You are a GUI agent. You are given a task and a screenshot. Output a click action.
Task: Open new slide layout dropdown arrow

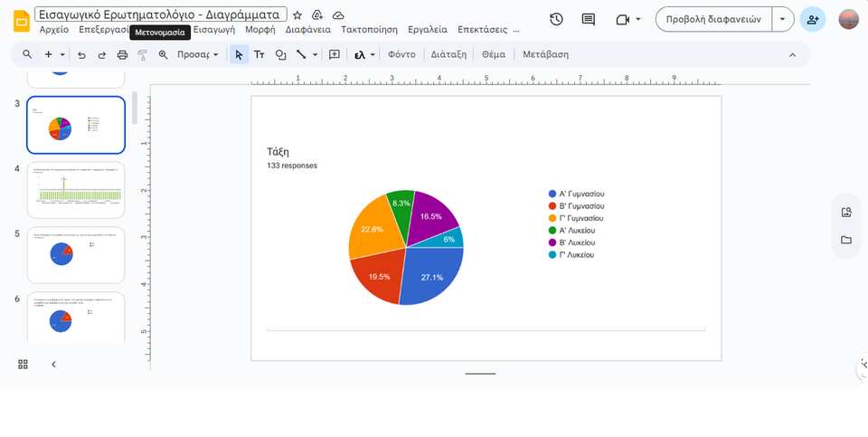point(62,55)
